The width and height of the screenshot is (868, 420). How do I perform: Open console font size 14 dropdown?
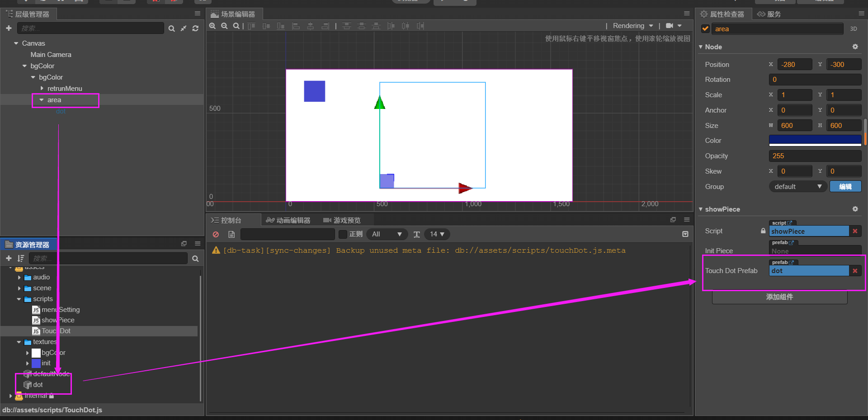click(437, 234)
